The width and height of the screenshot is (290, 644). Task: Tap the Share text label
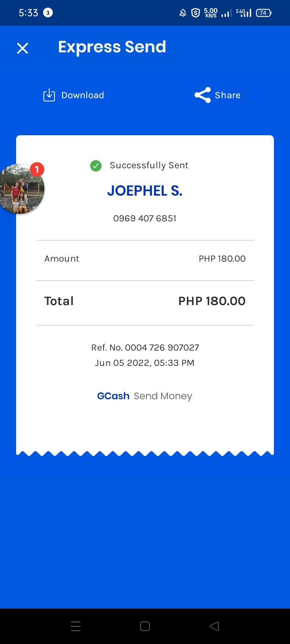(x=228, y=95)
